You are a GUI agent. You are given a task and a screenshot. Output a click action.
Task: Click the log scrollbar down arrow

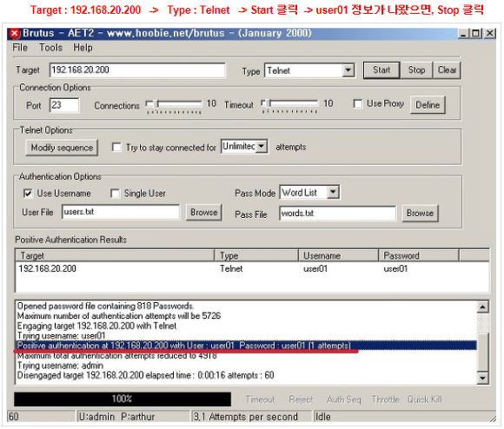[482, 378]
